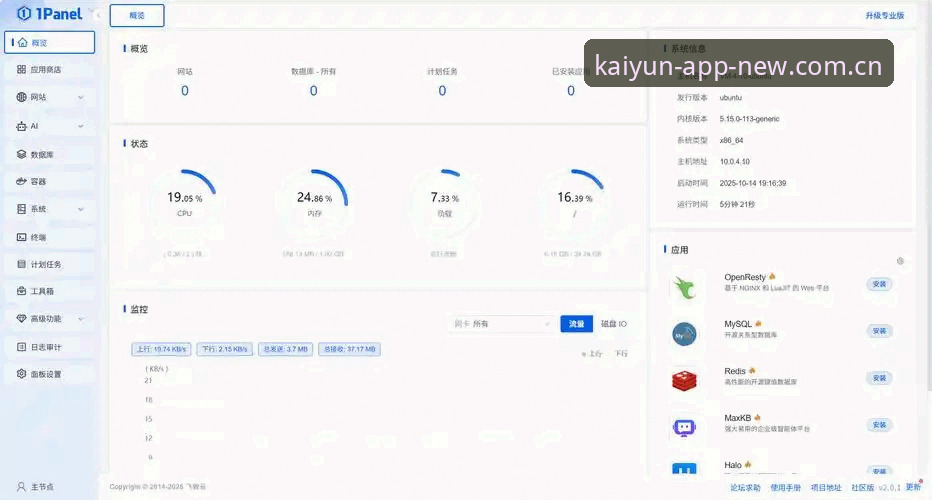
Task: Open 数据库 database menu
Action: [x=49, y=155]
